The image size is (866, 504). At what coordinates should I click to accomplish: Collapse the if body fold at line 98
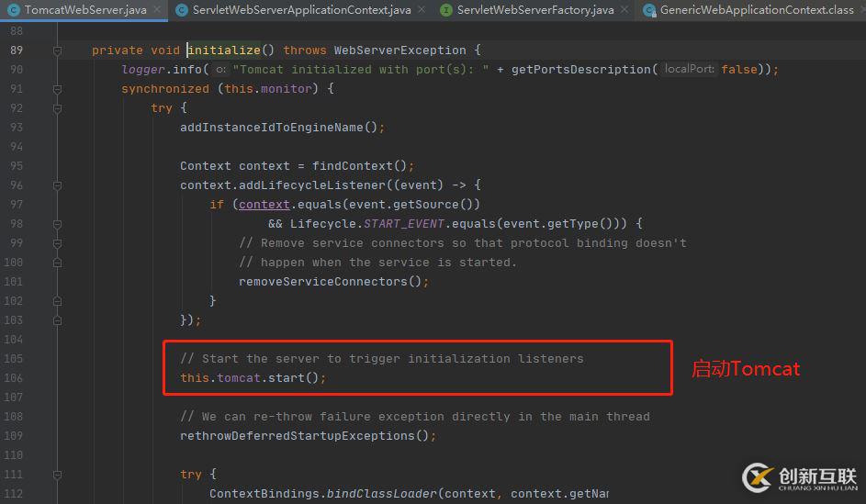point(57,224)
